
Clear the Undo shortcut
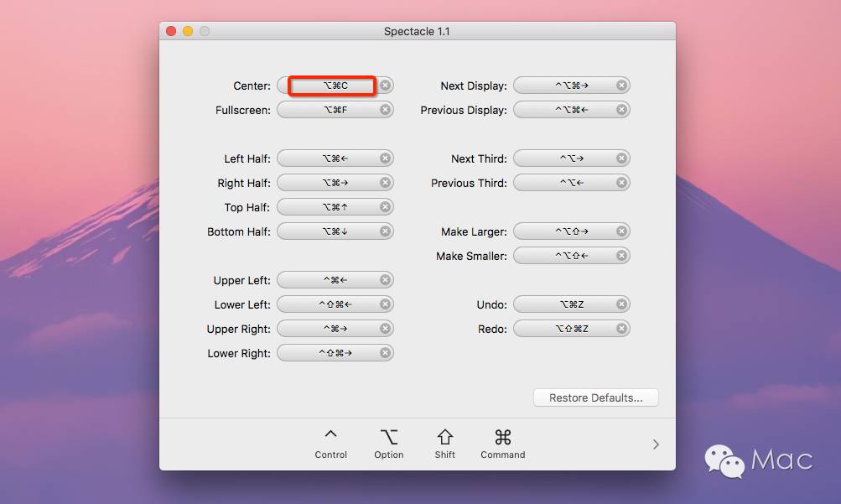(x=621, y=304)
